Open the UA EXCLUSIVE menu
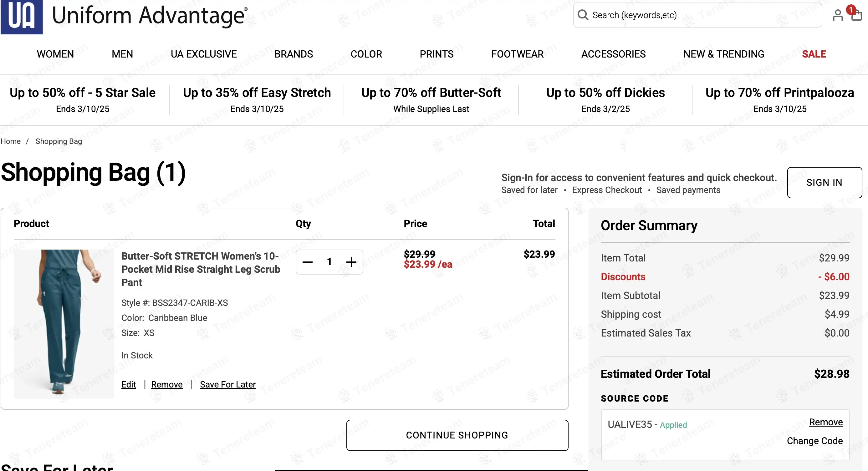The width and height of the screenshot is (868, 471). tap(203, 54)
